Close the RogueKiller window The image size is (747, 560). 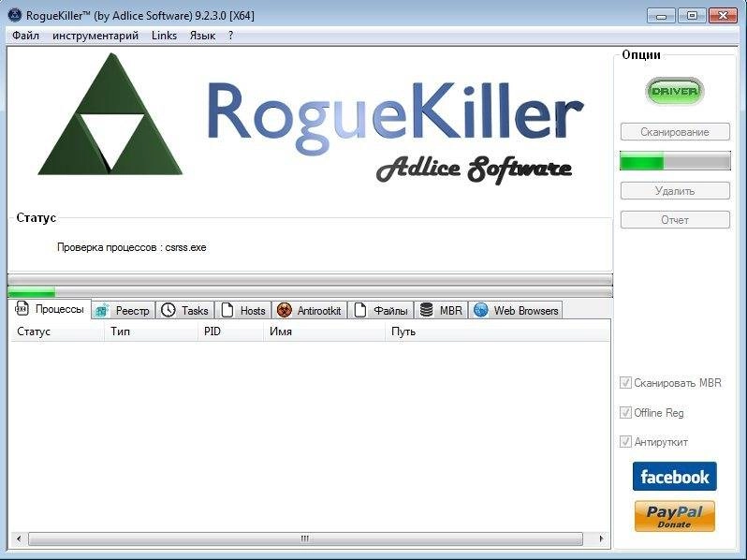point(724,16)
